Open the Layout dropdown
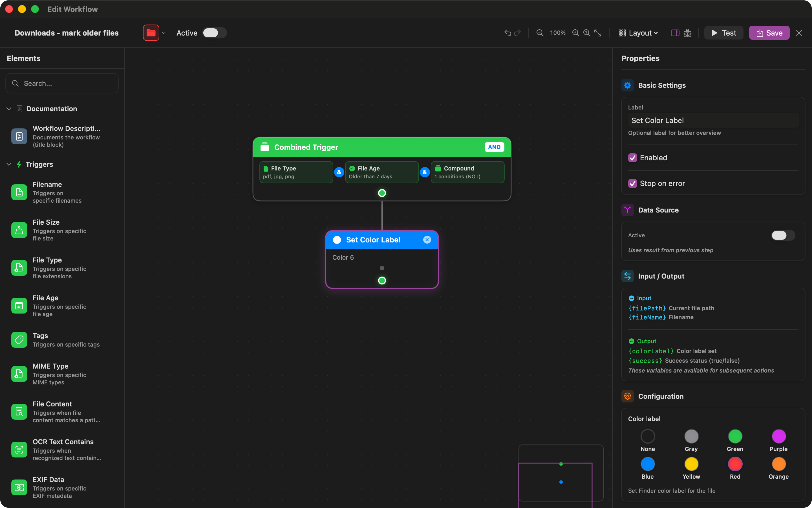812x508 pixels. tap(638, 33)
